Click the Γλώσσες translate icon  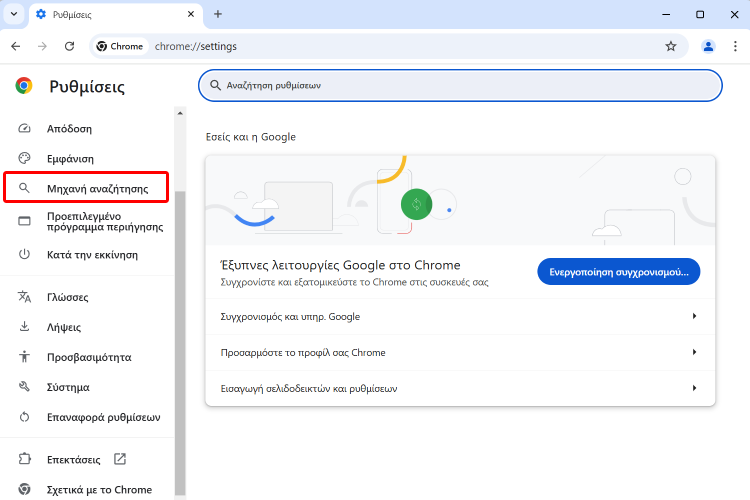tap(24, 297)
